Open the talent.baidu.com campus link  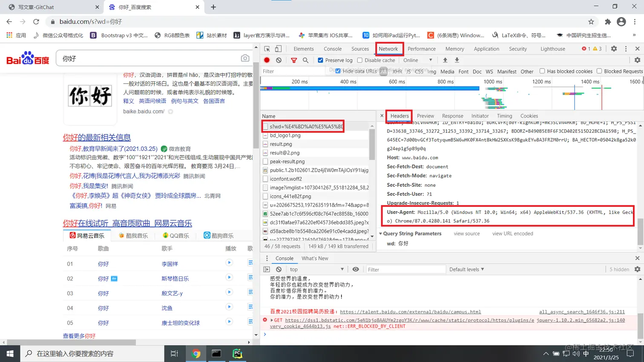coord(410,312)
